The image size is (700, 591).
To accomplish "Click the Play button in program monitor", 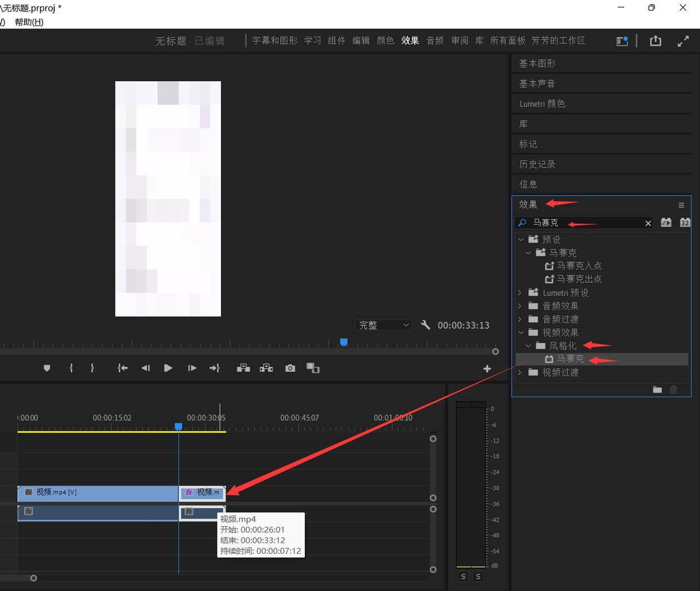I will tap(168, 368).
